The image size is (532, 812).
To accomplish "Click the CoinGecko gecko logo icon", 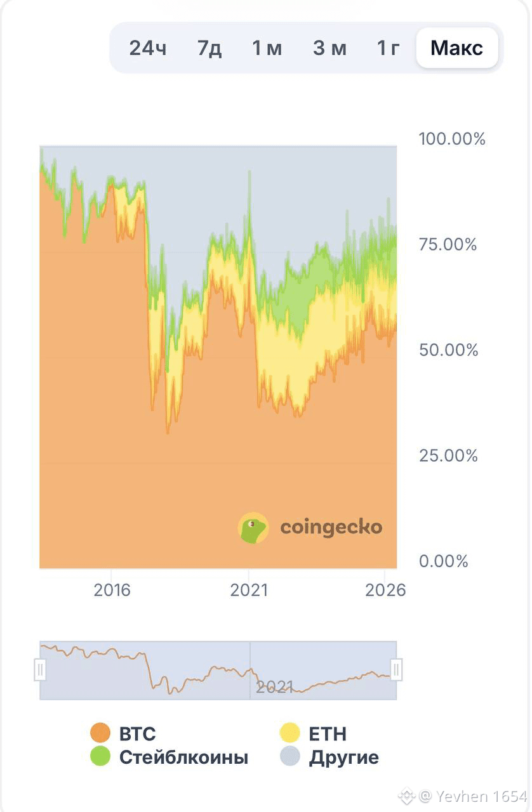I will pos(253,528).
